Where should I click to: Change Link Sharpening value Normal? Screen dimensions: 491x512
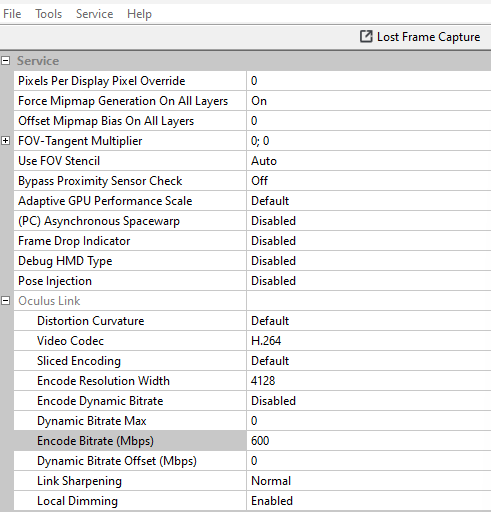pos(369,481)
